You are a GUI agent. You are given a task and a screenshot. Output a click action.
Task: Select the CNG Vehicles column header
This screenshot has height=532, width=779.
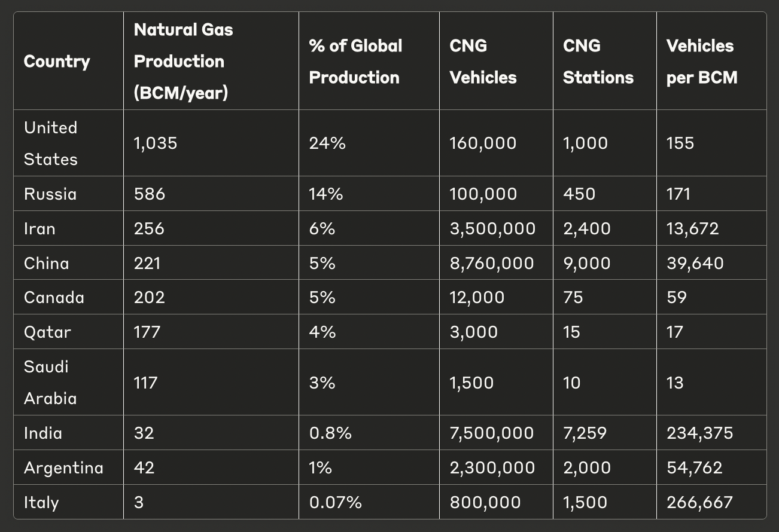[x=483, y=62]
